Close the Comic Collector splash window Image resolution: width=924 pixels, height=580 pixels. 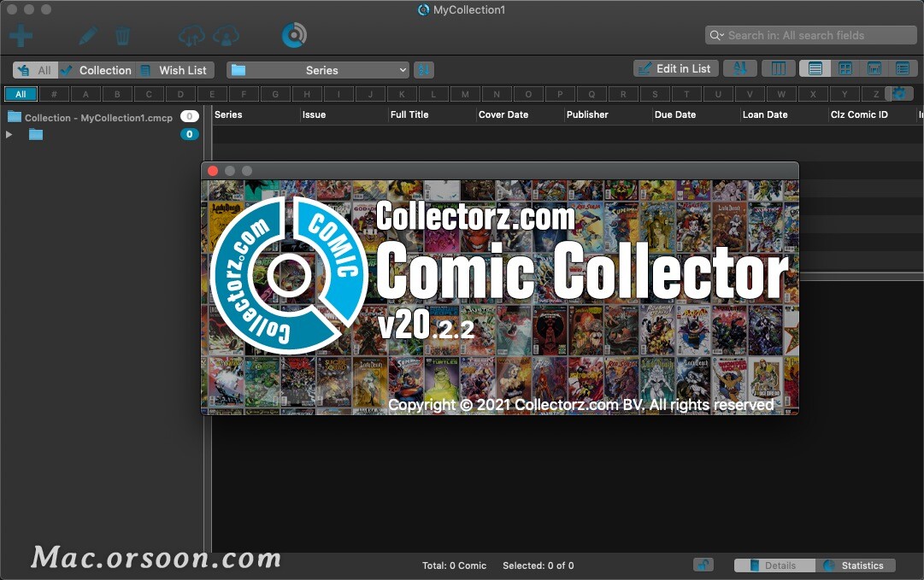tap(214, 171)
